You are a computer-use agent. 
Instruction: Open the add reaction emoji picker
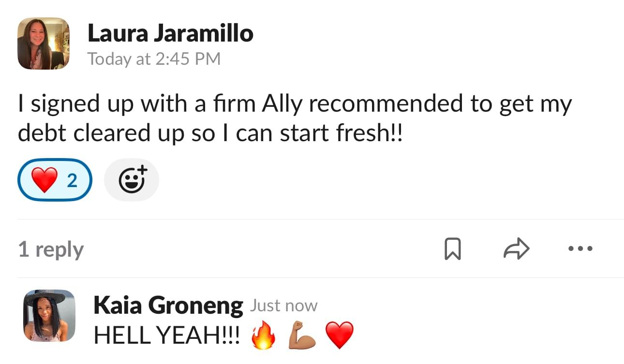tap(132, 180)
